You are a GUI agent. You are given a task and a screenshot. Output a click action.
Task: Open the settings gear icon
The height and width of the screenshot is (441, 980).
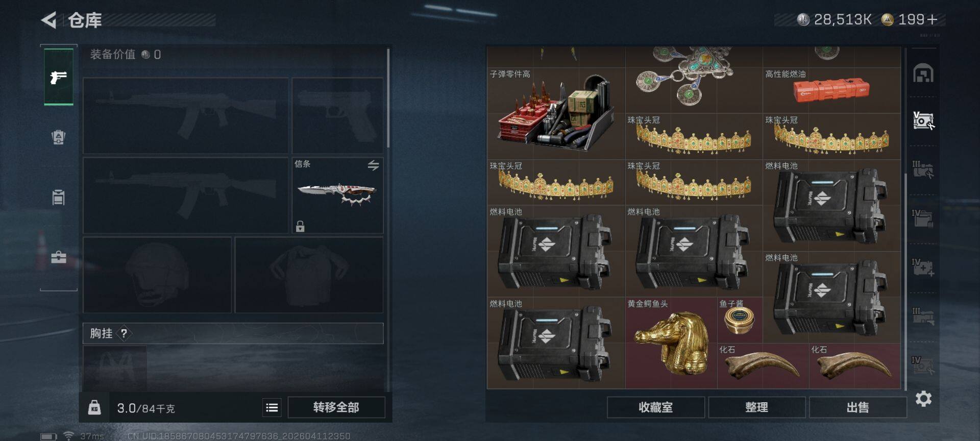923,399
